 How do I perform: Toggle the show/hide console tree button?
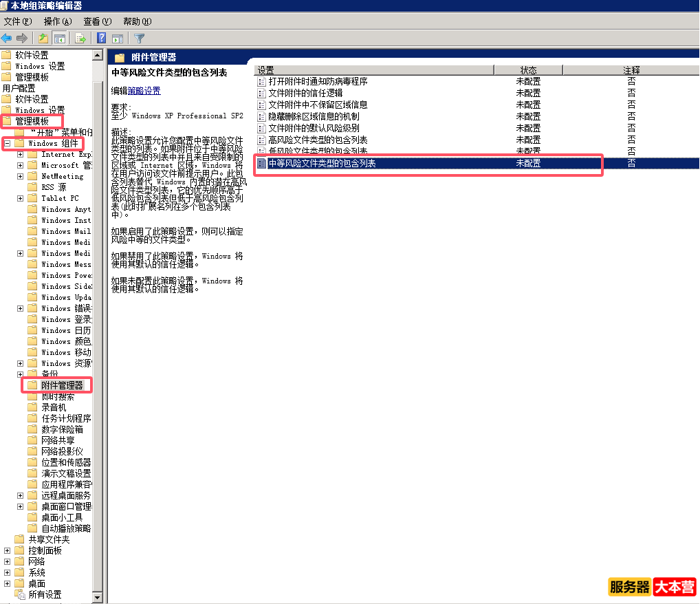coord(59,39)
